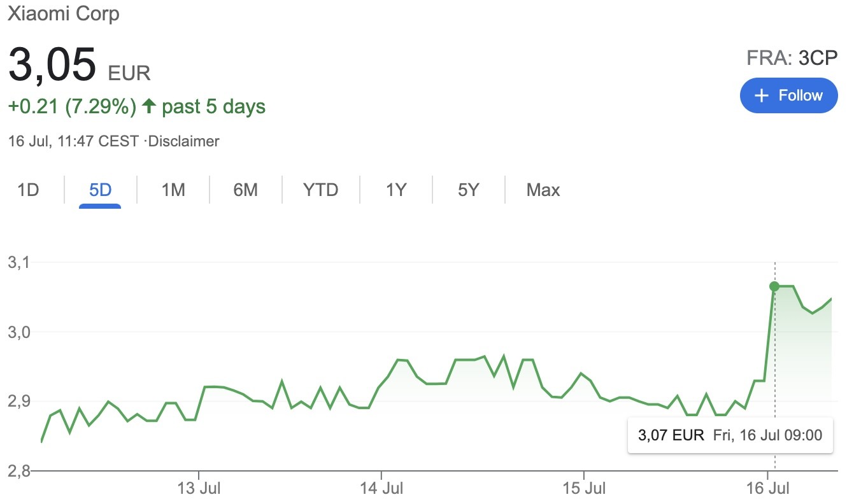Click the 13 Jul axis label

pyautogui.click(x=199, y=489)
